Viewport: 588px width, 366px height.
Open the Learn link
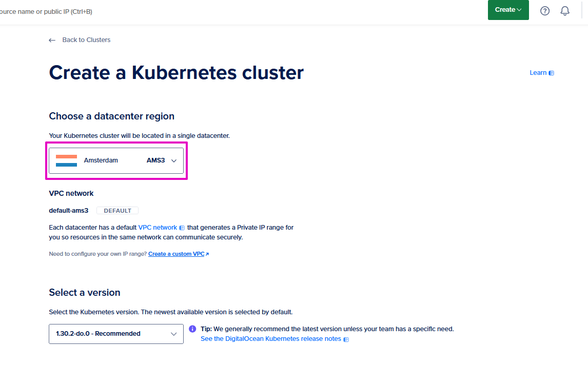click(541, 73)
